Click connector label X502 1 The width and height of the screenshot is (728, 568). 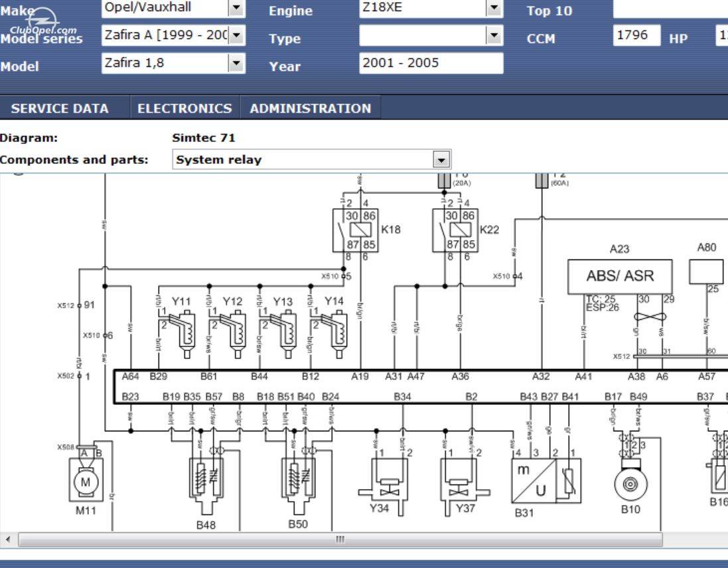coord(74,376)
